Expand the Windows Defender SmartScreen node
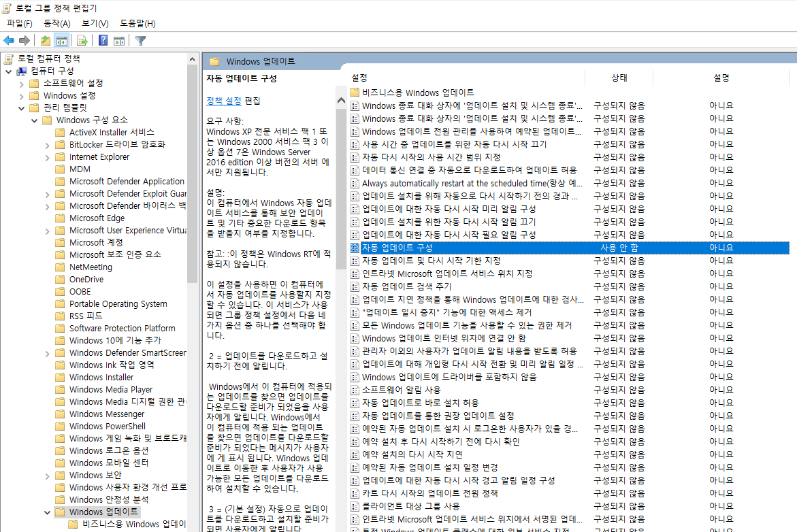This screenshot has width=797, height=532. [47, 354]
